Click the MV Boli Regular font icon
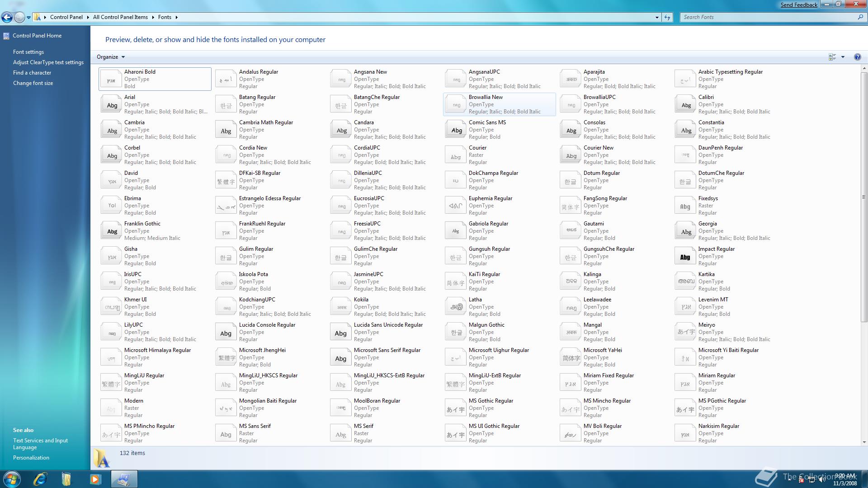The image size is (868, 488). (x=571, y=433)
